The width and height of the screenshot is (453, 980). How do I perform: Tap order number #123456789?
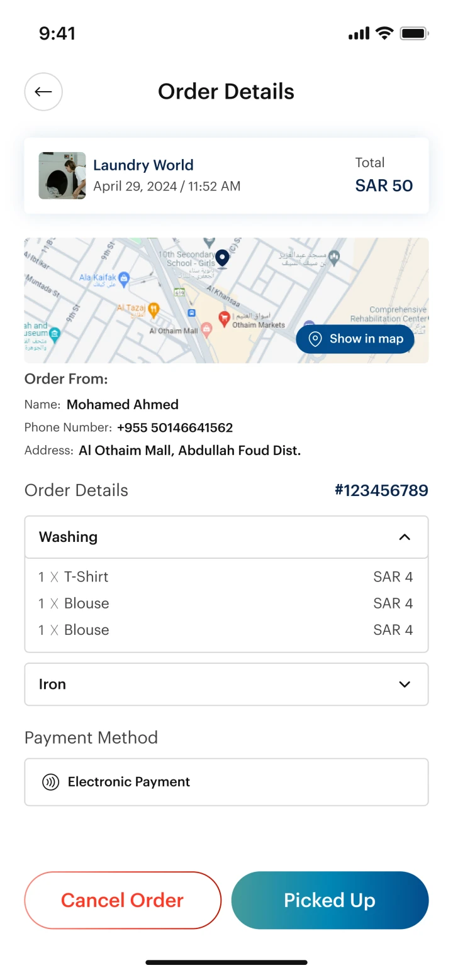381,490
